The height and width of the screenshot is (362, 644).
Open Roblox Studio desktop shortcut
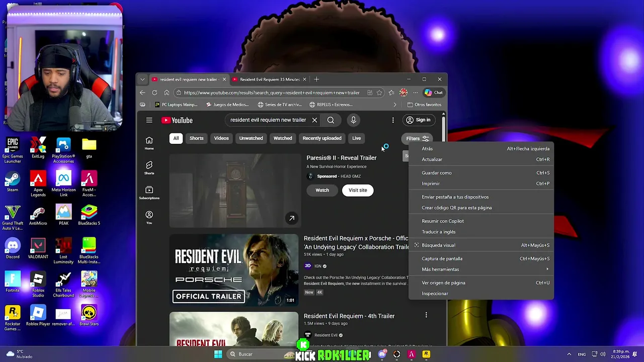(38, 285)
